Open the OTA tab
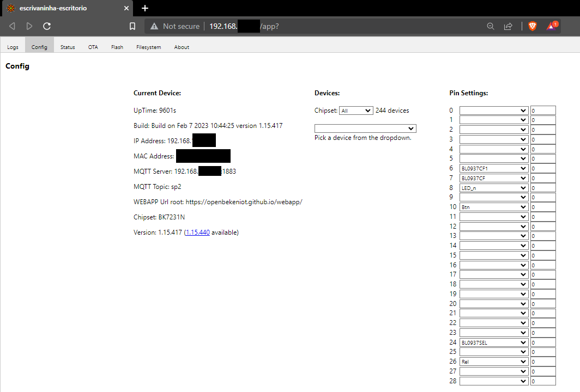 [x=93, y=47]
